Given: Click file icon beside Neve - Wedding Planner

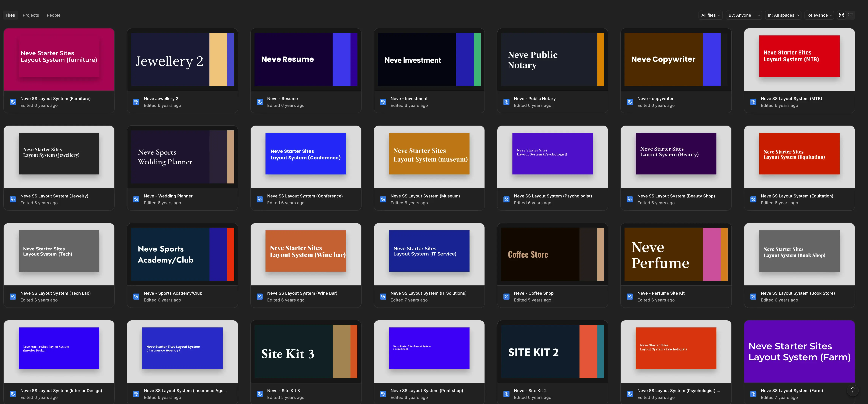Looking at the screenshot, I should point(136,199).
